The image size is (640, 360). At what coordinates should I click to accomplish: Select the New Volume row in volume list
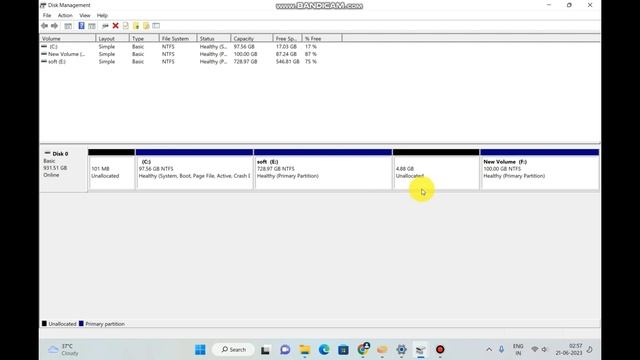click(x=180, y=54)
